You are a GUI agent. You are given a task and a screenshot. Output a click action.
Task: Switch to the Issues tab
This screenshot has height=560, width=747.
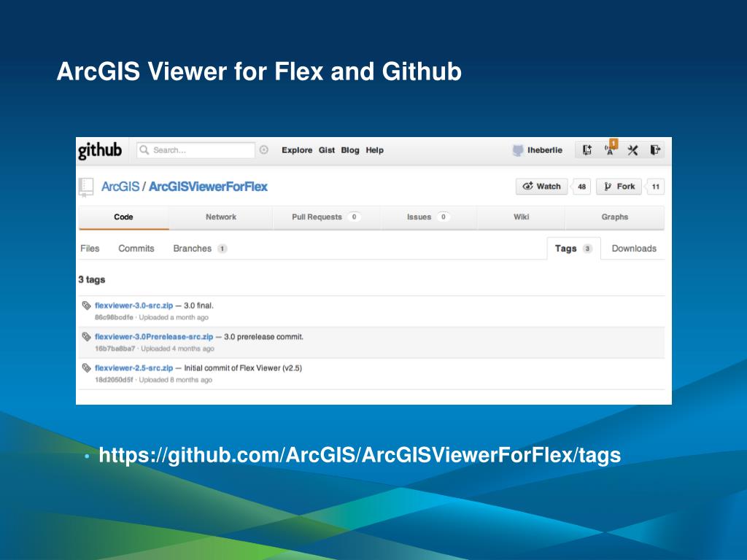[x=428, y=217]
